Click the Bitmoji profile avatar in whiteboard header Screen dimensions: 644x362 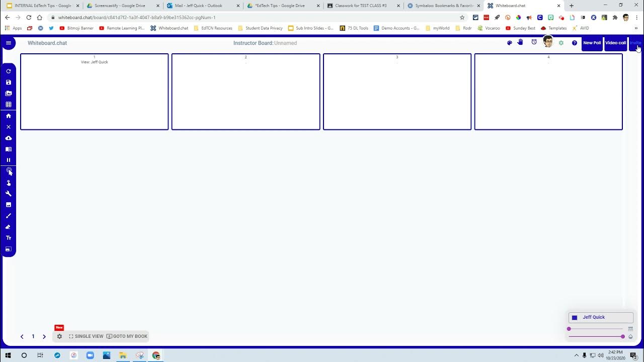click(x=548, y=42)
